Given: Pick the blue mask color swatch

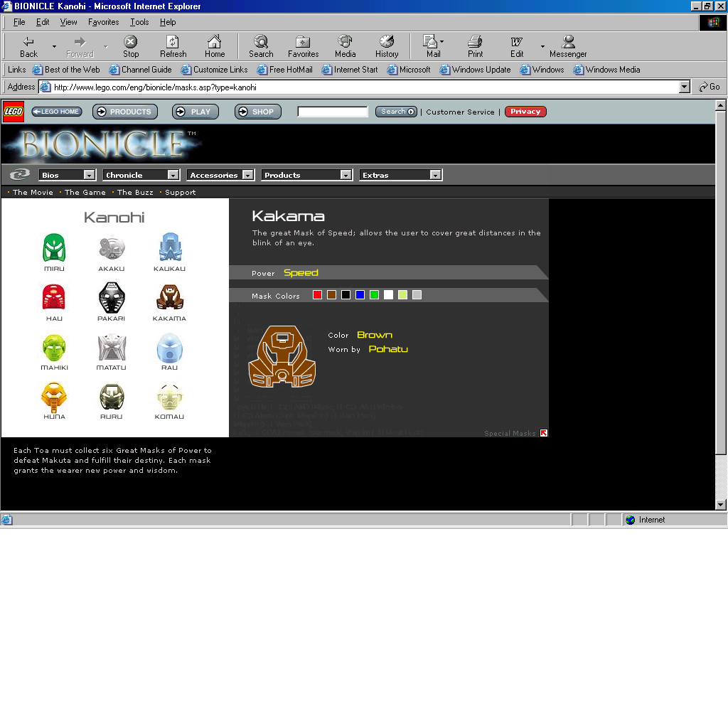Looking at the screenshot, I should coord(360,295).
